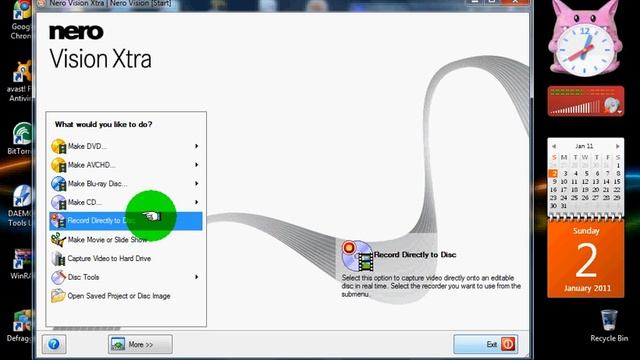Click the large Record Directly to Disc description icon
640x360 pixels.
[357, 256]
